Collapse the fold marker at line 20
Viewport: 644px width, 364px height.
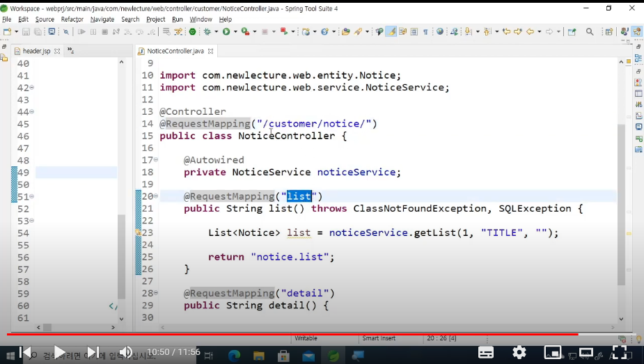pos(156,196)
